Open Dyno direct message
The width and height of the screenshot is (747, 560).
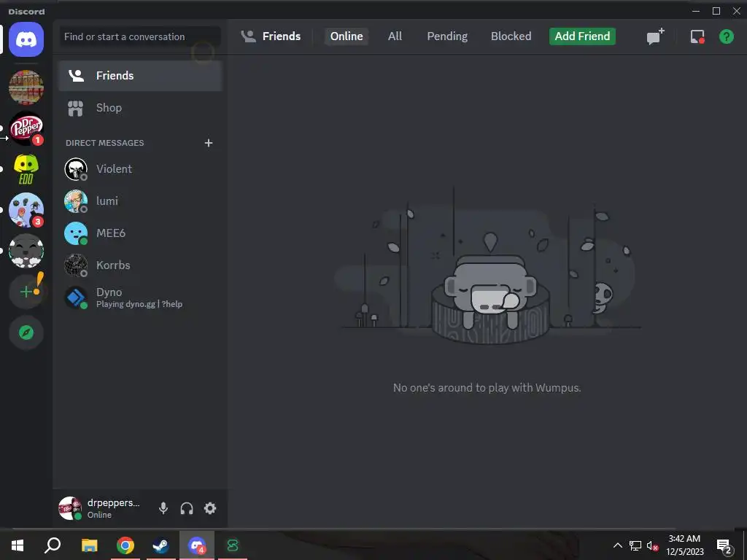tap(141, 297)
